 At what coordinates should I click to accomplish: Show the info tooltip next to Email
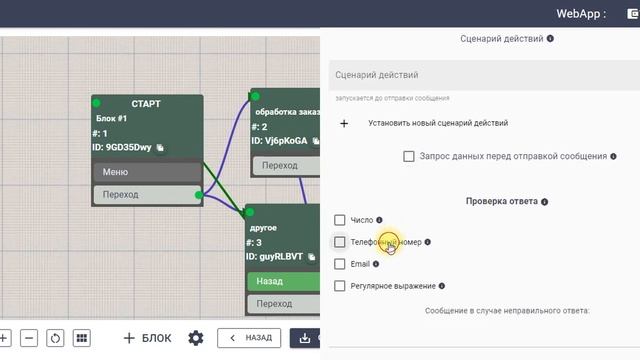click(x=376, y=264)
